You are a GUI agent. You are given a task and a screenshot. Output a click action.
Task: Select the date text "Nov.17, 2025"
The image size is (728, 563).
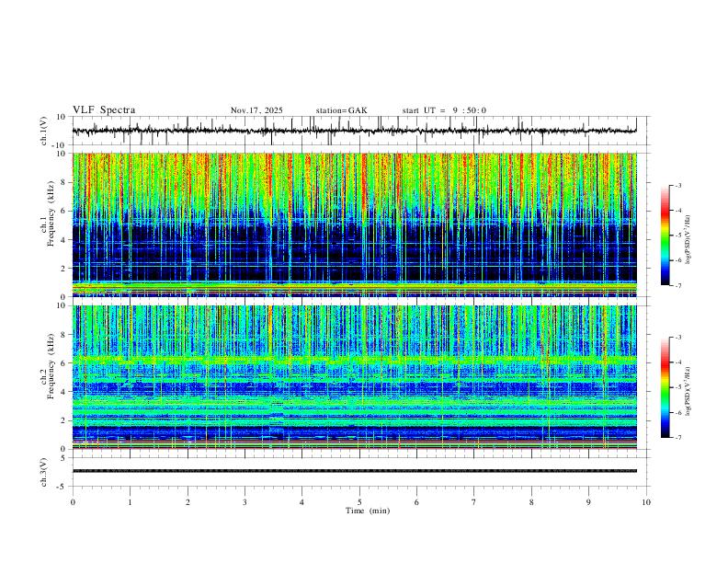[256, 110]
